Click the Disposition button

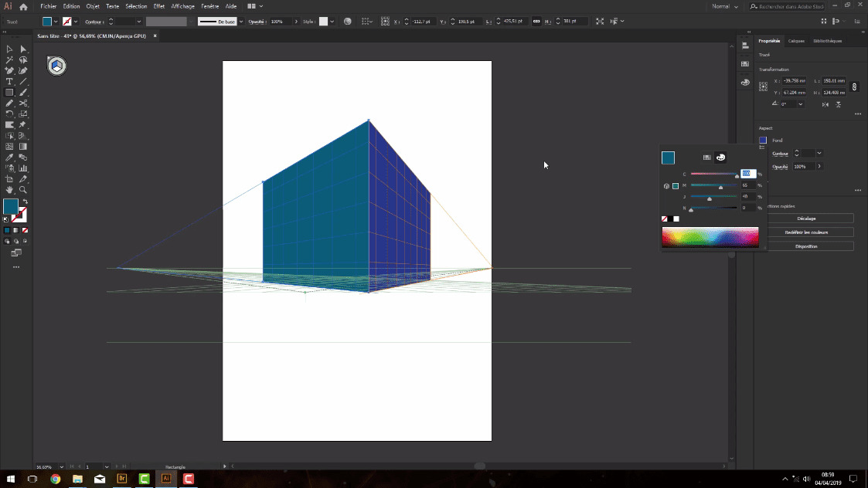pyautogui.click(x=807, y=246)
